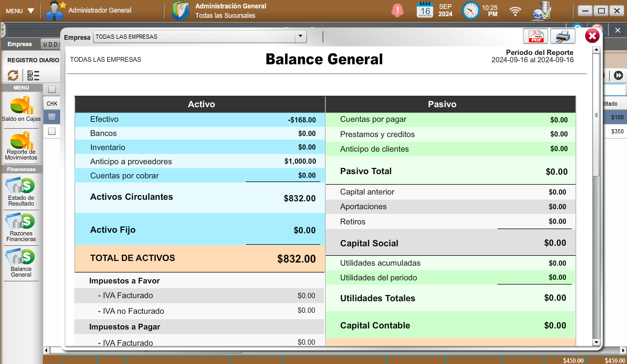Expand the collapsed left panel handle
Viewport: 627px width, 364px height.
2,29
